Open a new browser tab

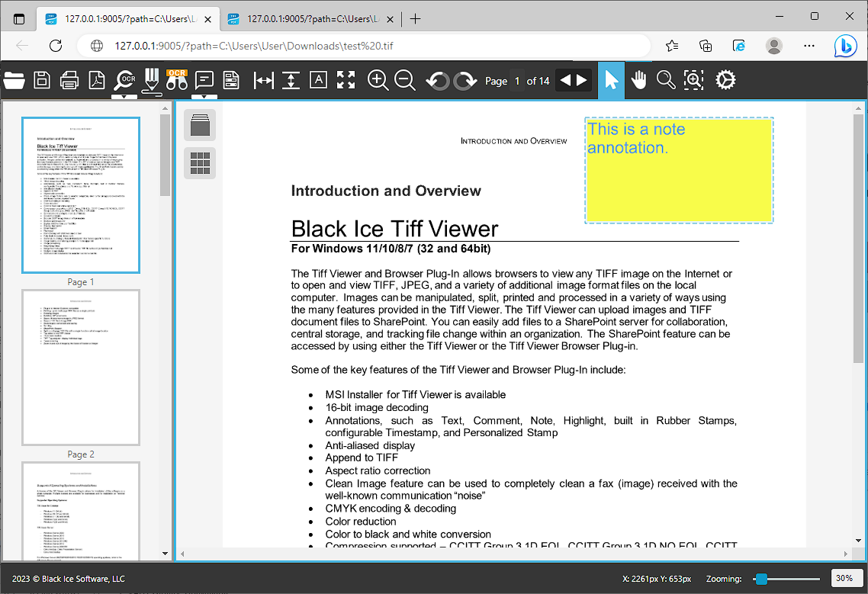pos(415,19)
